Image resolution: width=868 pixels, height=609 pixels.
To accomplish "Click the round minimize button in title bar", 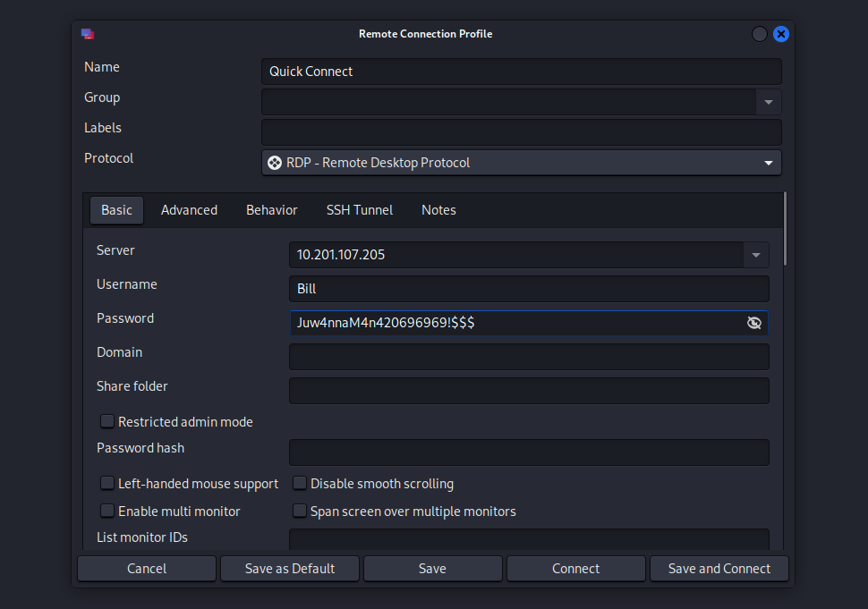I will click(x=760, y=34).
